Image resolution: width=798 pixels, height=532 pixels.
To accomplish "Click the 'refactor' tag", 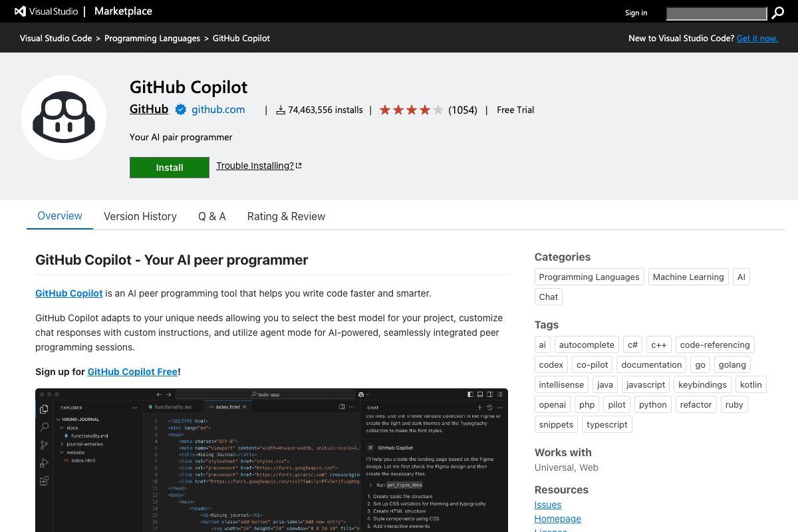I will click(x=696, y=404).
